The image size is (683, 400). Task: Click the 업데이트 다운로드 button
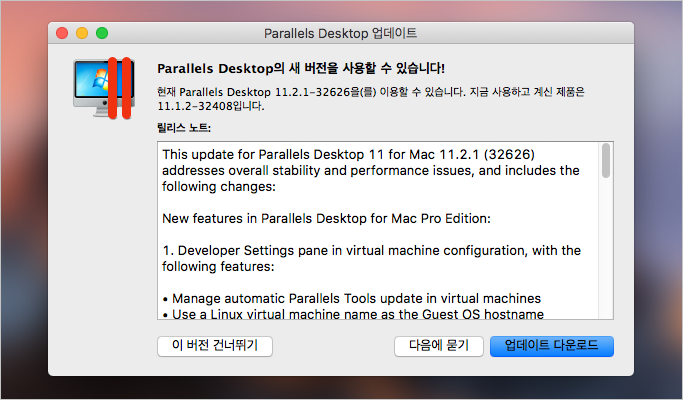point(551,346)
